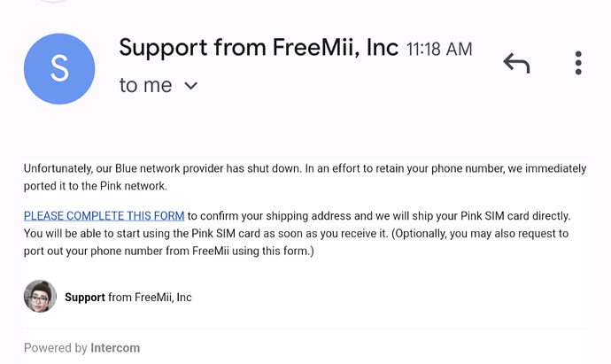
Task: Tap the 11:18 AM timestamp
Action: (439, 50)
